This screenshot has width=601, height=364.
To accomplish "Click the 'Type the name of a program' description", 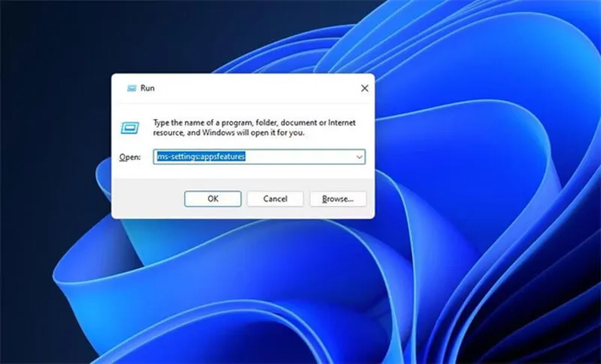I will click(254, 128).
